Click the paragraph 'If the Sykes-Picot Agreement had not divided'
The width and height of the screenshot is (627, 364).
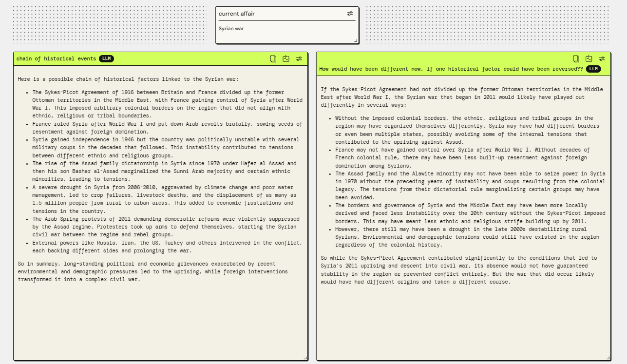pos(462,97)
